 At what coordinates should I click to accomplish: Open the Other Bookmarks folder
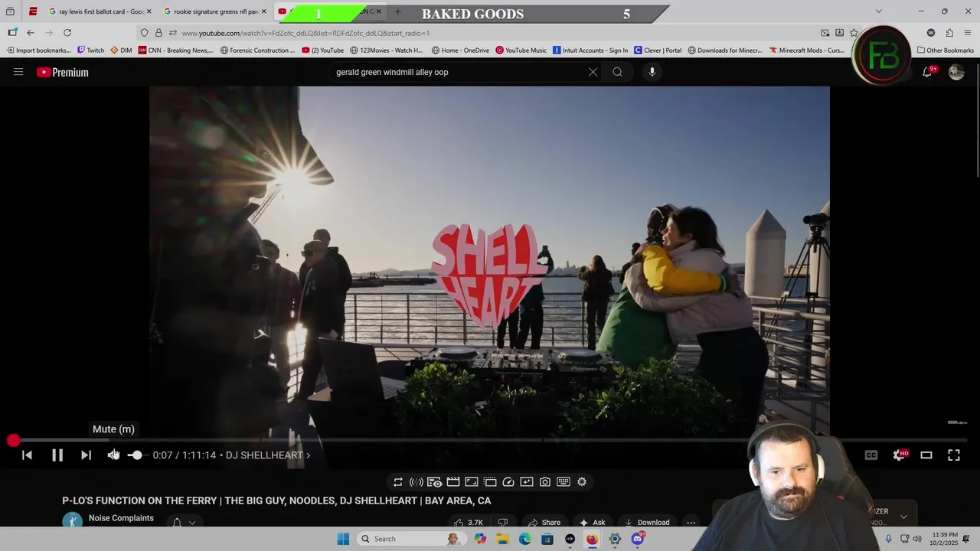946,51
